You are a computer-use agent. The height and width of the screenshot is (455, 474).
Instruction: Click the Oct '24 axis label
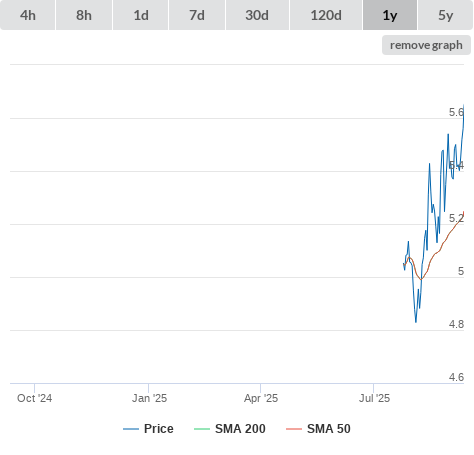click(x=34, y=398)
